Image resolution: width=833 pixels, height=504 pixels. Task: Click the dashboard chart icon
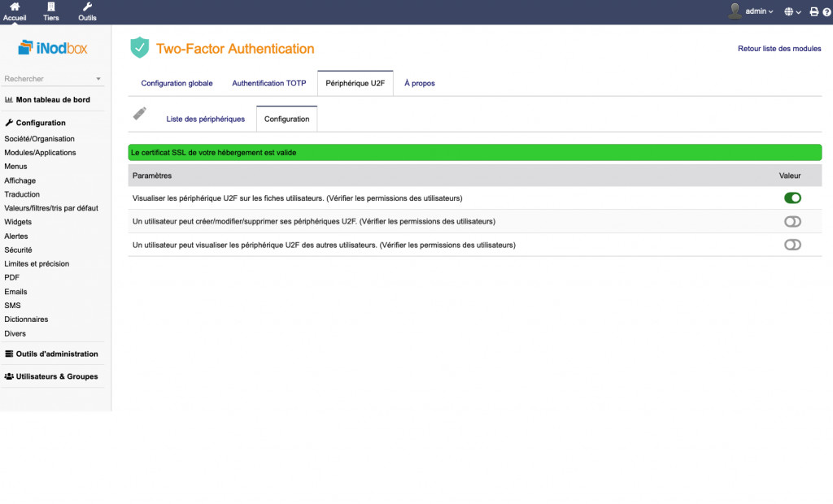tap(8, 99)
